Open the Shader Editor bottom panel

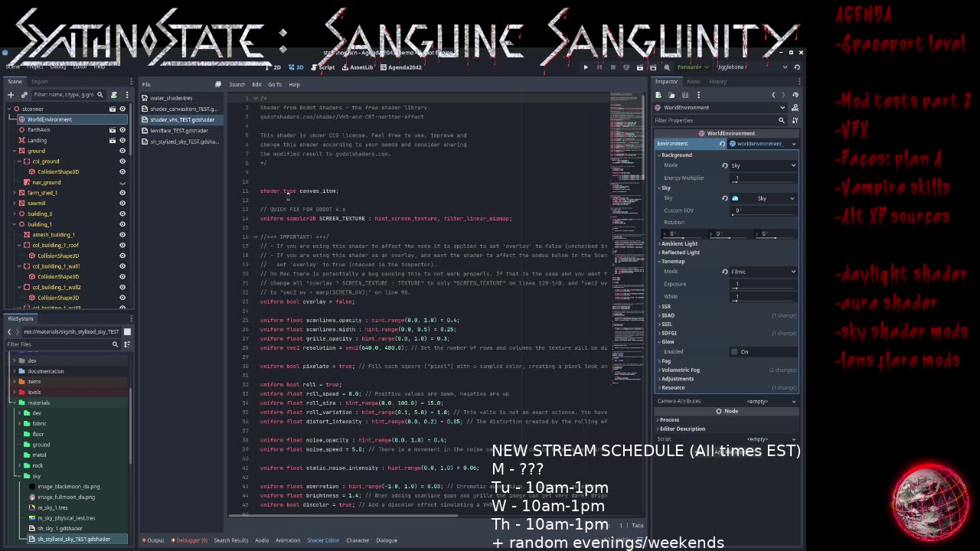click(323, 540)
